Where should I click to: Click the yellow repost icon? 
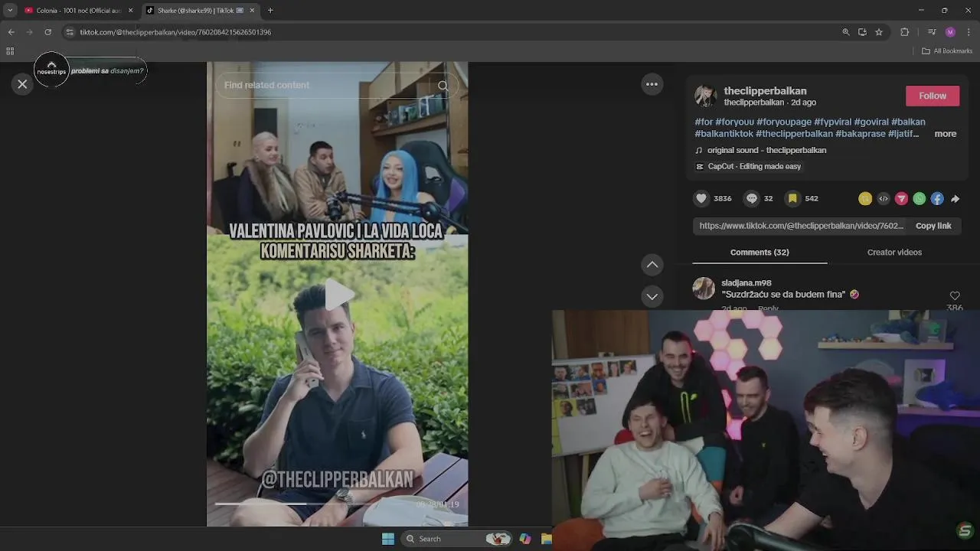[865, 199]
